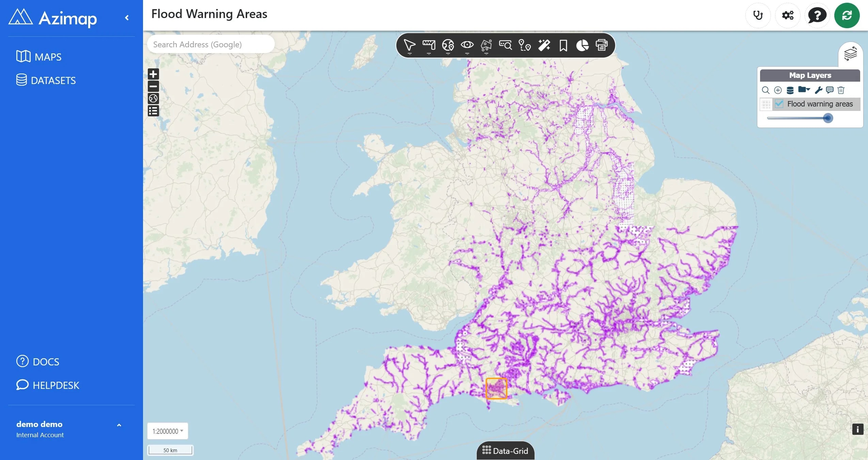
Task: Select the arrow pointer tool in the map toolbar
Action: coord(409,46)
